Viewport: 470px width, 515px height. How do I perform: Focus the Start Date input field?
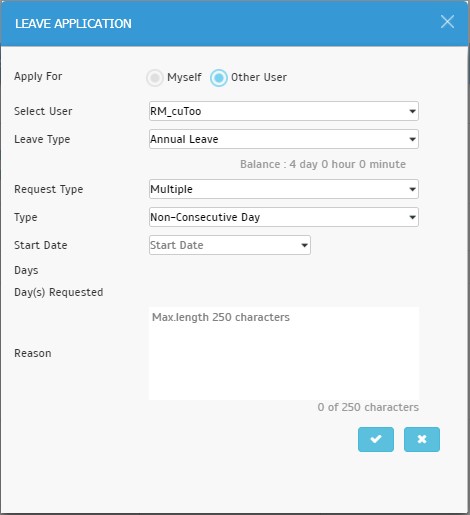coord(230,245)
